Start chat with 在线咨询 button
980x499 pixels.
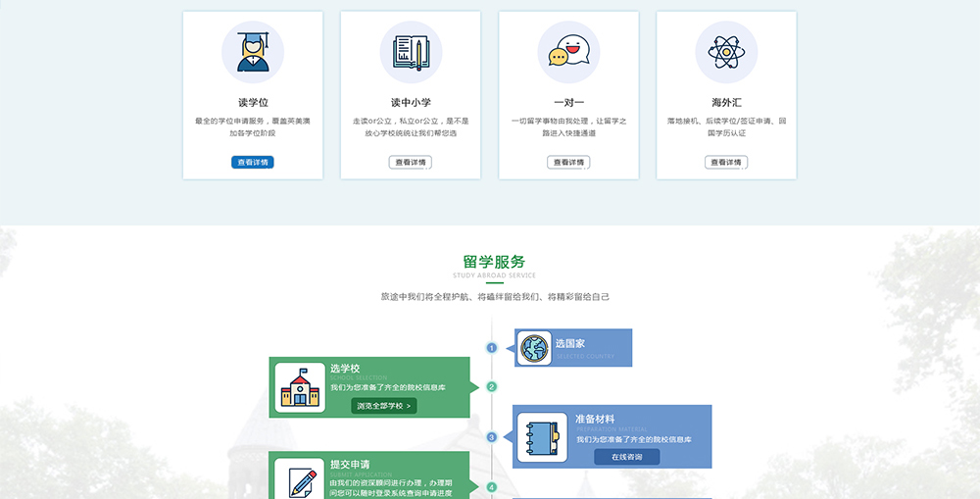(x=626, y=457)
